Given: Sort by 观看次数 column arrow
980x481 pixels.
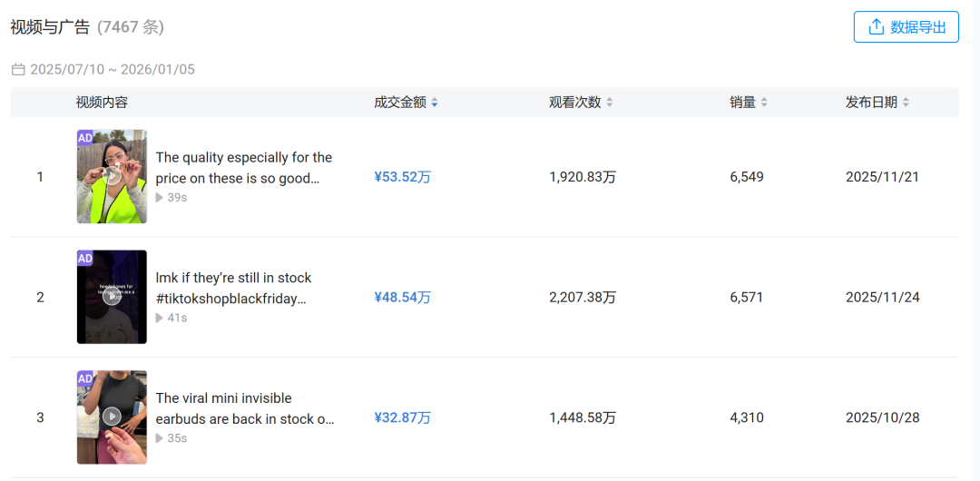Looking at the screenshot, I should point(610,103).
